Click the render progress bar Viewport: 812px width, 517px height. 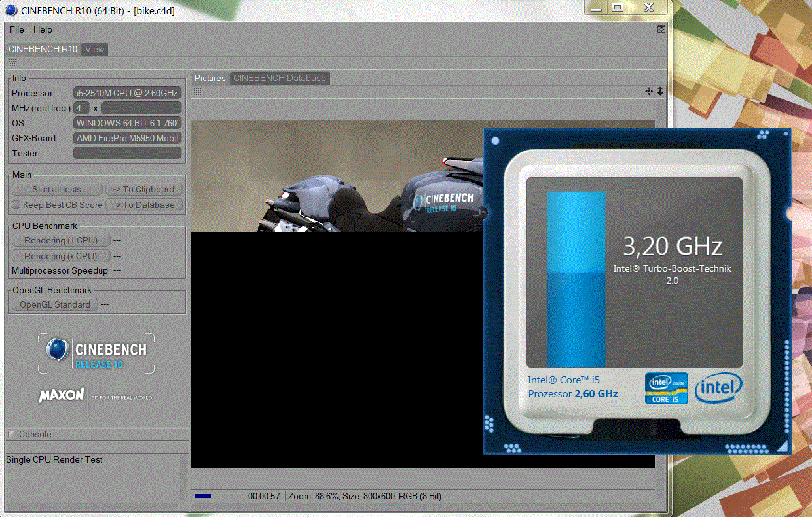219,496
